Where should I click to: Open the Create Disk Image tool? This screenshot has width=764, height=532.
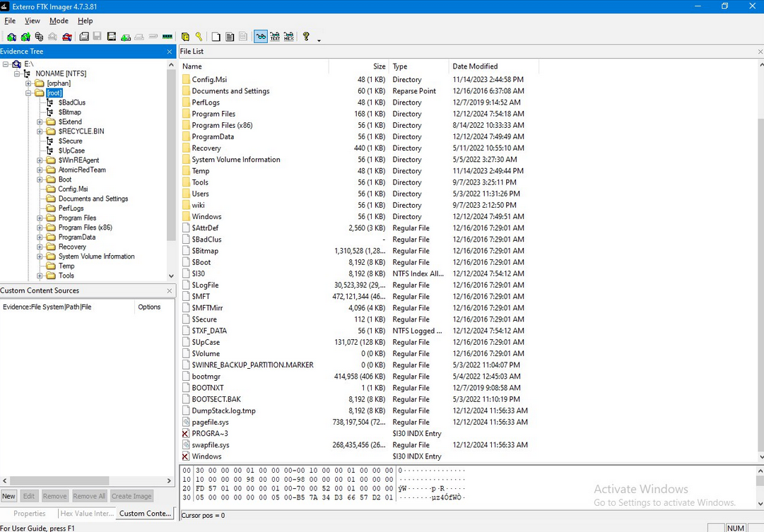coord(83,37)
